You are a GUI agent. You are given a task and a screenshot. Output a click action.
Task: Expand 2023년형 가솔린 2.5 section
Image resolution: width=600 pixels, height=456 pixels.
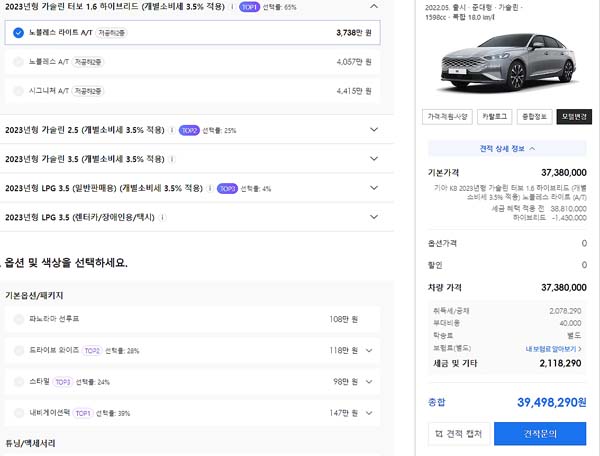374,130
